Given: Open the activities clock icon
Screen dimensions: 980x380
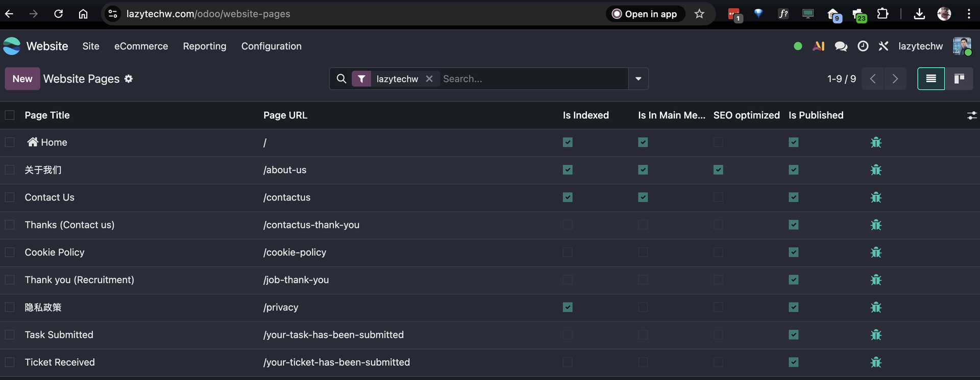Looking at the screenshot, I should 863,46.
